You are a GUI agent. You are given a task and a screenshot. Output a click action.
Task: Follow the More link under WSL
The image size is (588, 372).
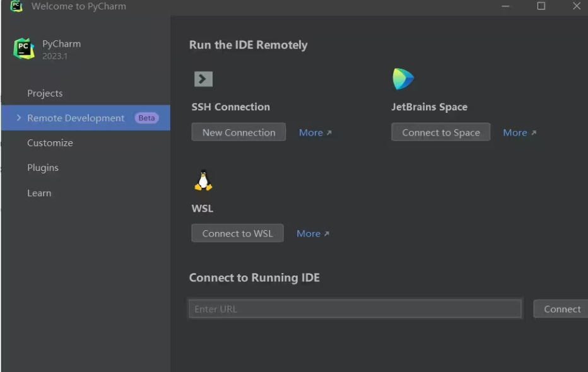(x=312, y=233)
